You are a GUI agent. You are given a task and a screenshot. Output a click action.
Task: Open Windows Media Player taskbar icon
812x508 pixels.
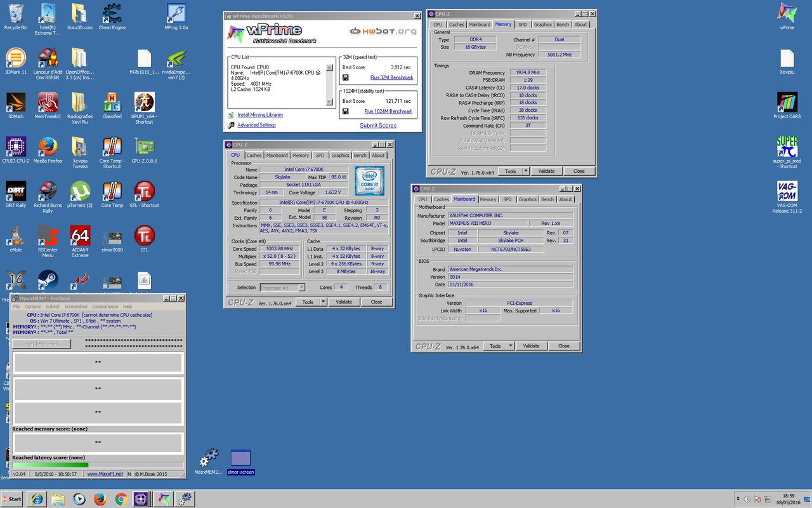coord(79,499)
